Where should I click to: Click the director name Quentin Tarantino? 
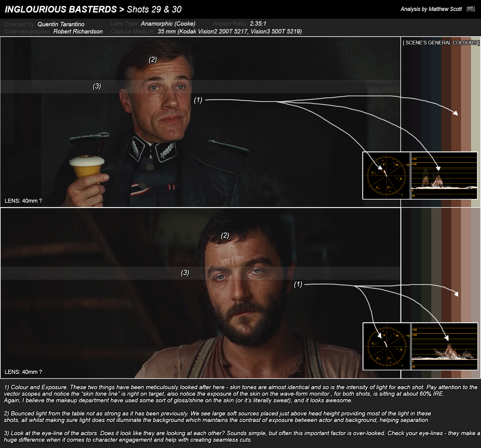pyautogui.click(x=61, y=24)
